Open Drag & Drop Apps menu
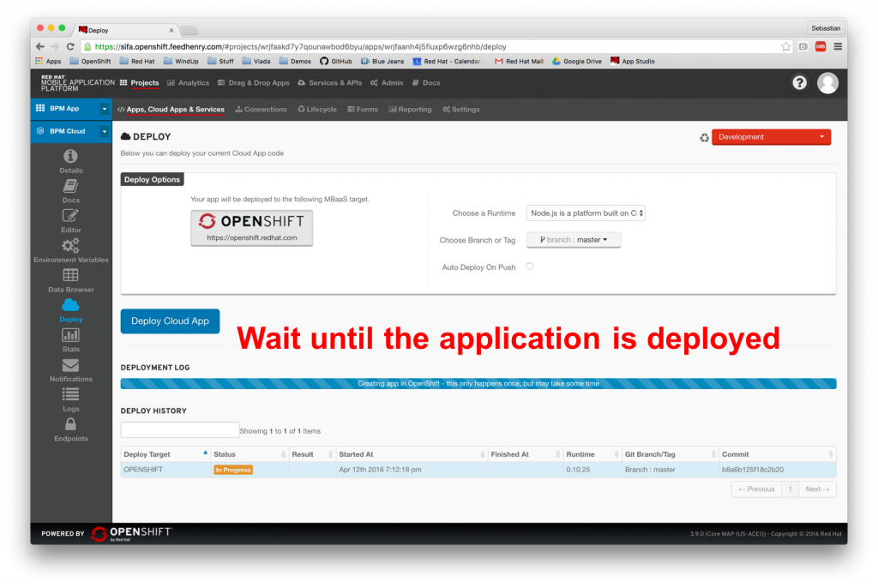Screen dimensions: 878x588 (x=254, y=83)
